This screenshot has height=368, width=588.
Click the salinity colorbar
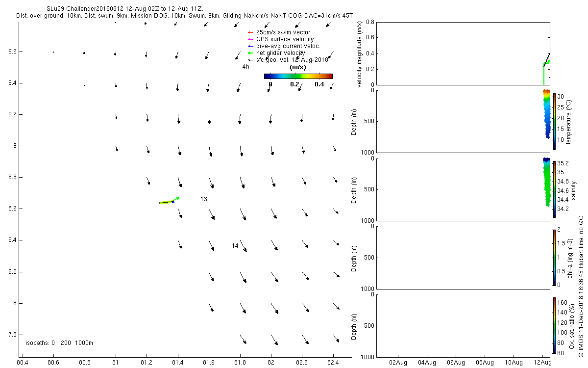click(x=554, y=189)
